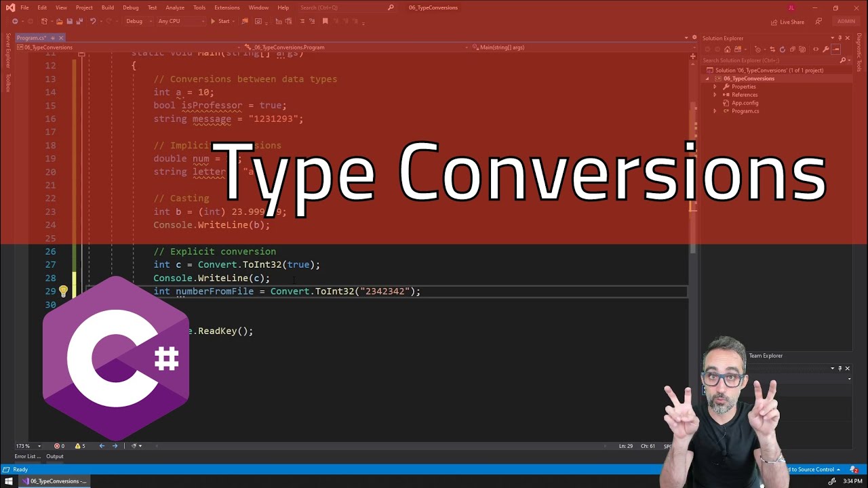Click the 3:34 PM system clock
The height and width of the screenshot is (488, 868).
click(x=852, y=481)
